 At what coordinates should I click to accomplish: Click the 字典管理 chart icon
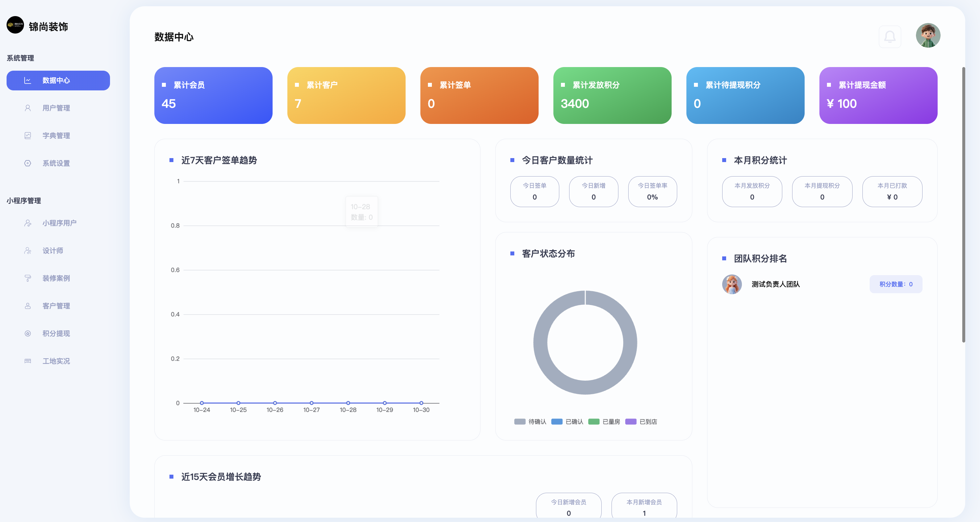[28, 135]
